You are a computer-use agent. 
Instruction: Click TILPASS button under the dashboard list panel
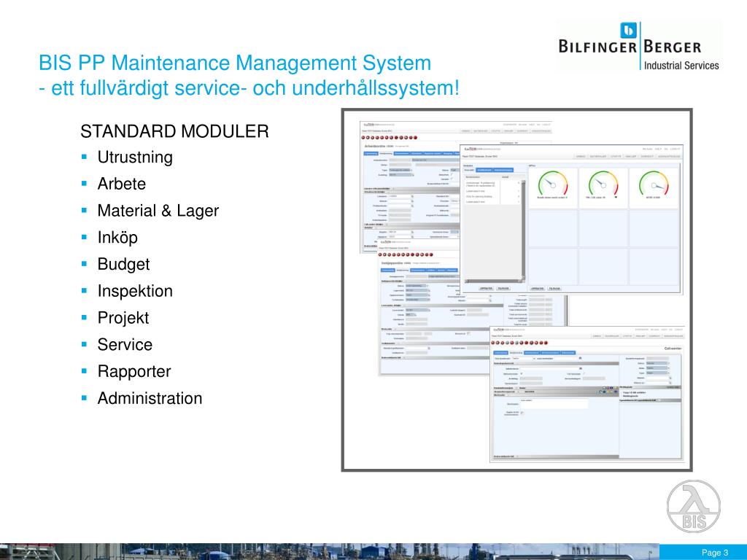coord(503,289)
